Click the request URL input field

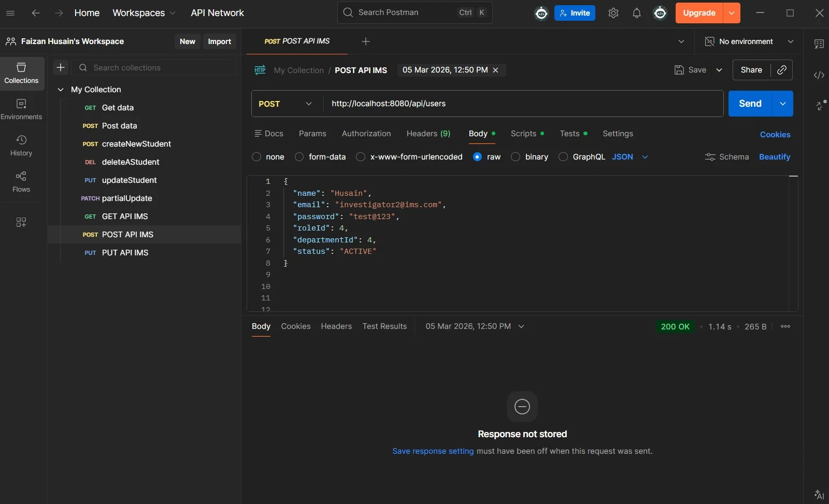point(523,104)
